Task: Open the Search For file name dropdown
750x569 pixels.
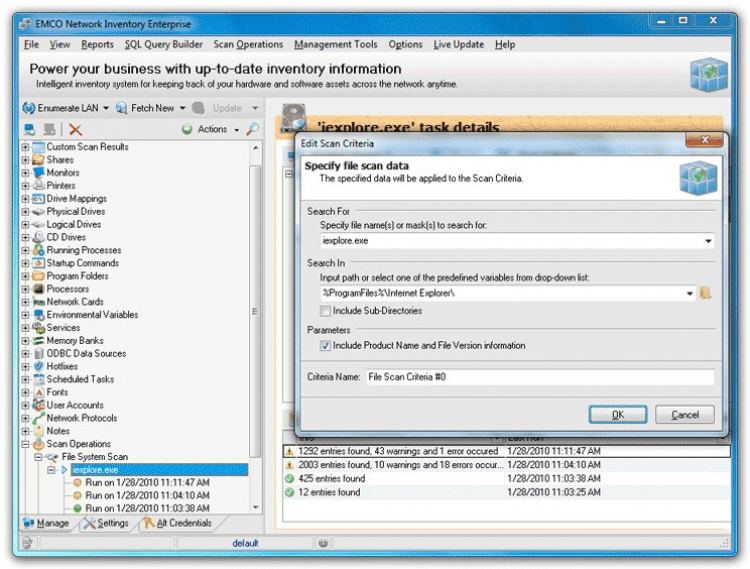Action: 708,241
